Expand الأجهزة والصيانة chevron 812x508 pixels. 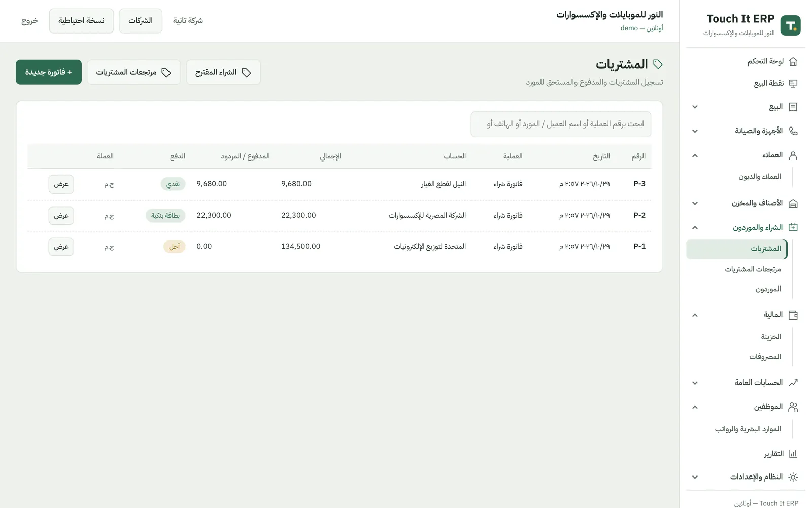tap(695, 131)
